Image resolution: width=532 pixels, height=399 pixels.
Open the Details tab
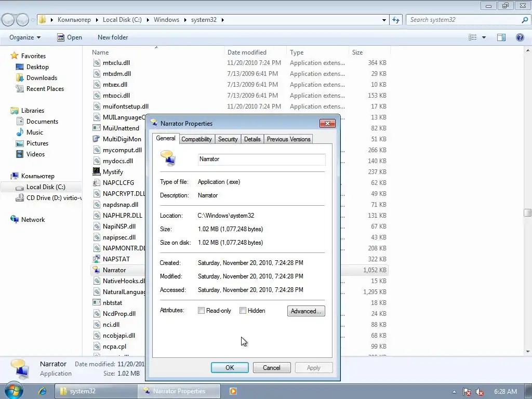click(x=252, y=139)
